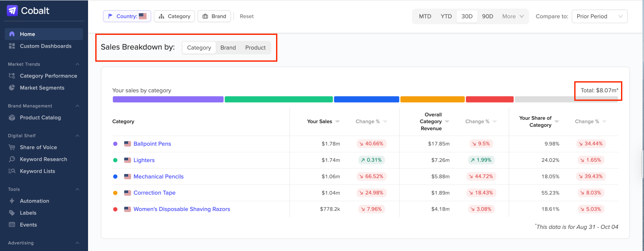The image size is (644, 251).
Task: Click the Country filter button
Action: click(x=127, y=16)
